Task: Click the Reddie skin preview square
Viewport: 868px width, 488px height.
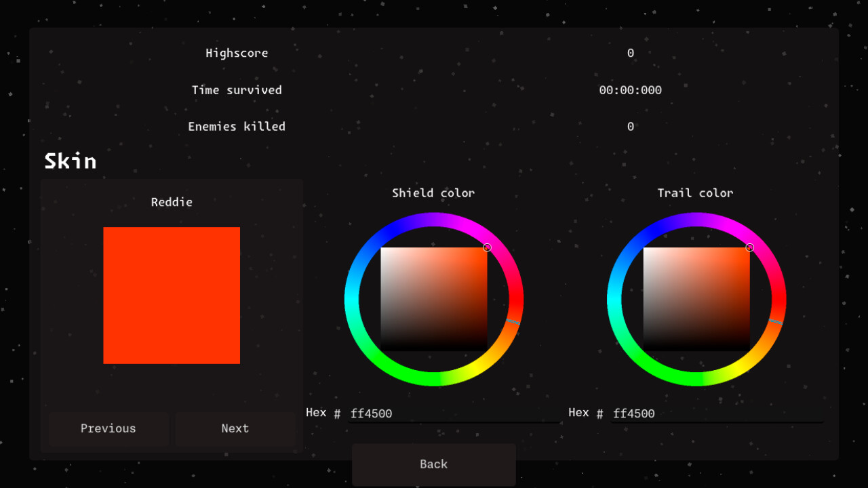Action: (x=172, y=296)
